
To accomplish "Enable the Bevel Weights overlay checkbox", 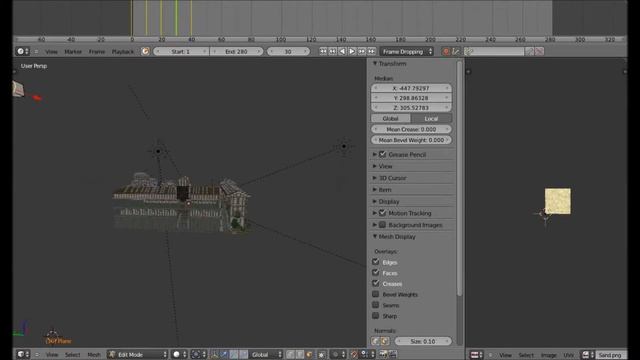I will 376,294.
